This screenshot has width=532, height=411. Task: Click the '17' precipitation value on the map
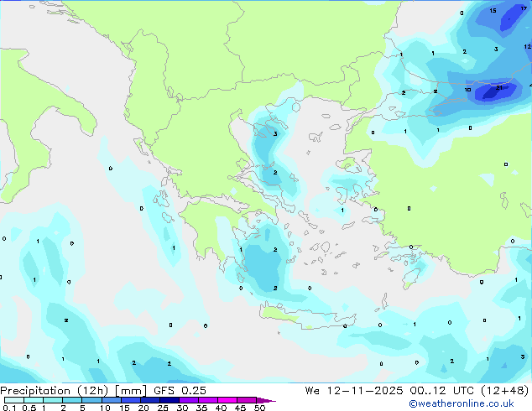click(524, 8)
